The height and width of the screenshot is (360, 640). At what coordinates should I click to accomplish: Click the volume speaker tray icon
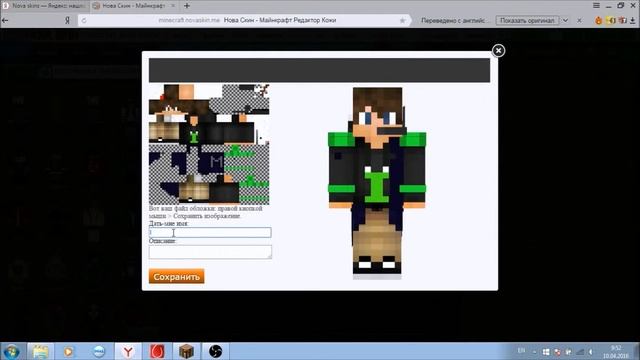click(591, 351)
